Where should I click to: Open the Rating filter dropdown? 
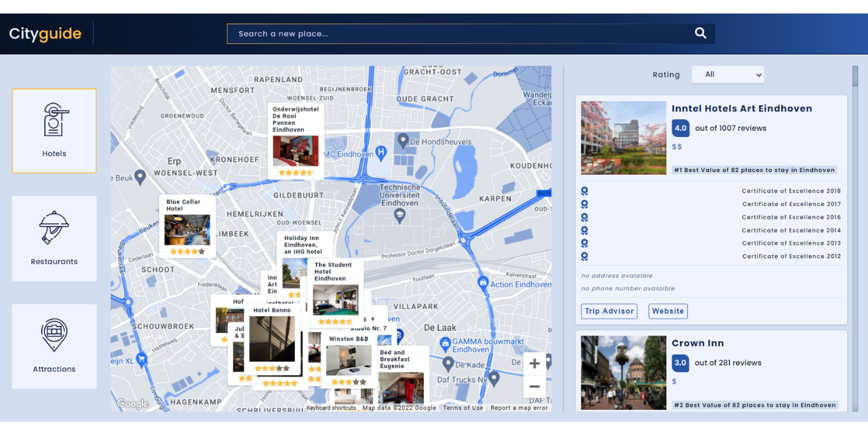point(727,75)
